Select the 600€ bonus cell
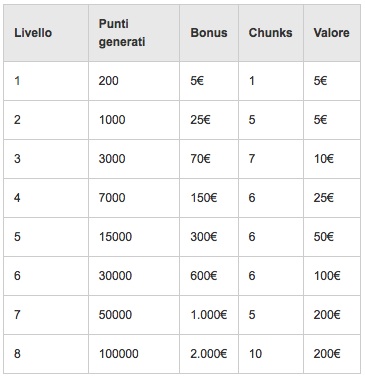Viewport: 365px width, 377px height. pos(209,276)
